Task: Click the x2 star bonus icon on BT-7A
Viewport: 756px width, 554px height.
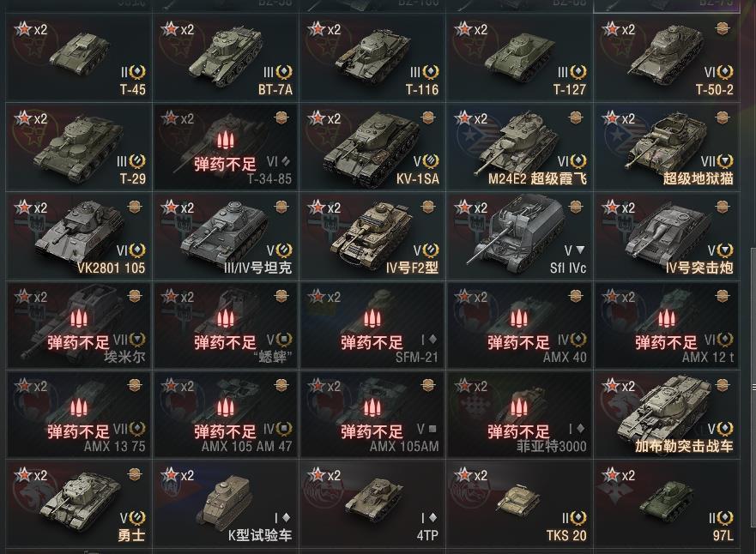Action: pyautogui.click(x=178, y=29)
